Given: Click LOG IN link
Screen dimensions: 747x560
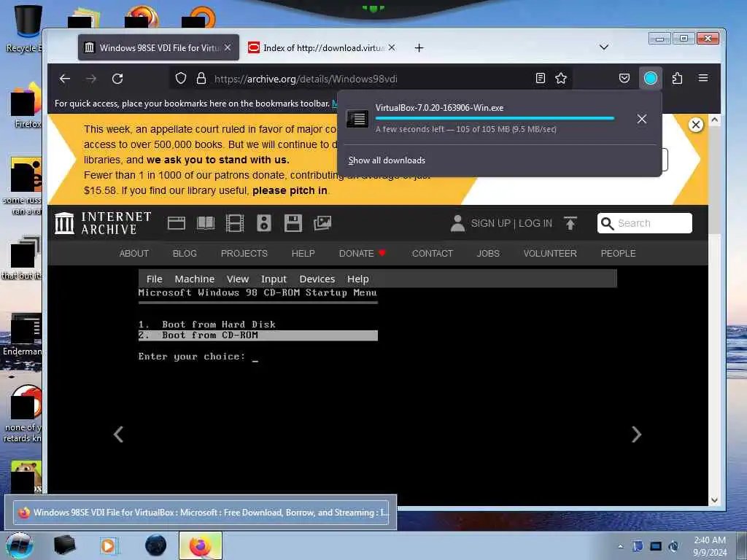Looking at the screenshot, I should coord(535,223).
